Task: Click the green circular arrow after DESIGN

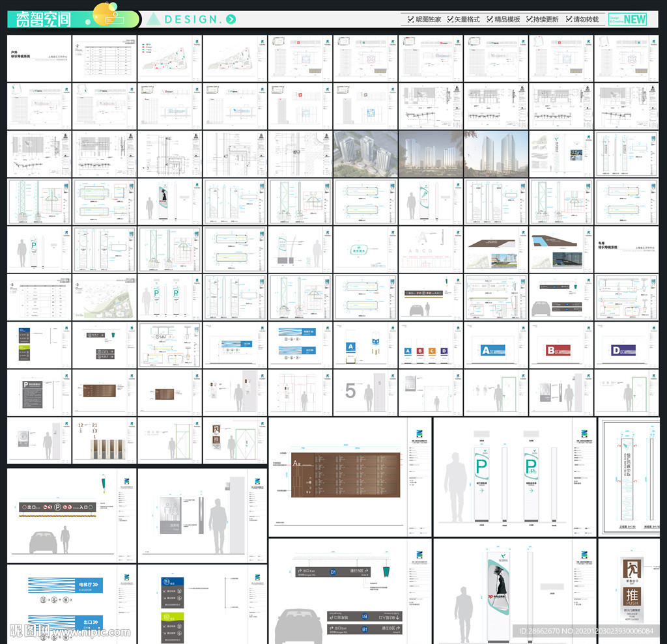Action: point(231,19)
